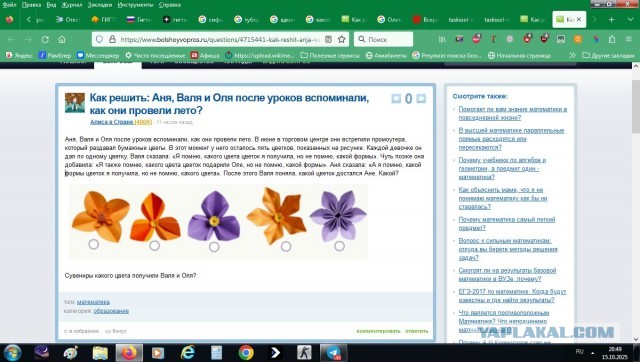Screen dimensions: 640x362
Task: Open the Рамблер bookmark
Action: (55, 55)
